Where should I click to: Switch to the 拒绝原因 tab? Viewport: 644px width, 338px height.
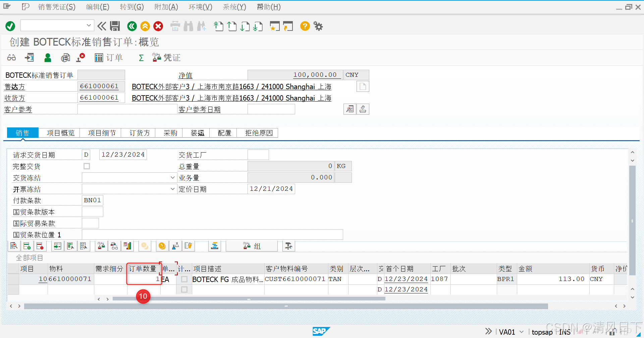pos(259,133)
